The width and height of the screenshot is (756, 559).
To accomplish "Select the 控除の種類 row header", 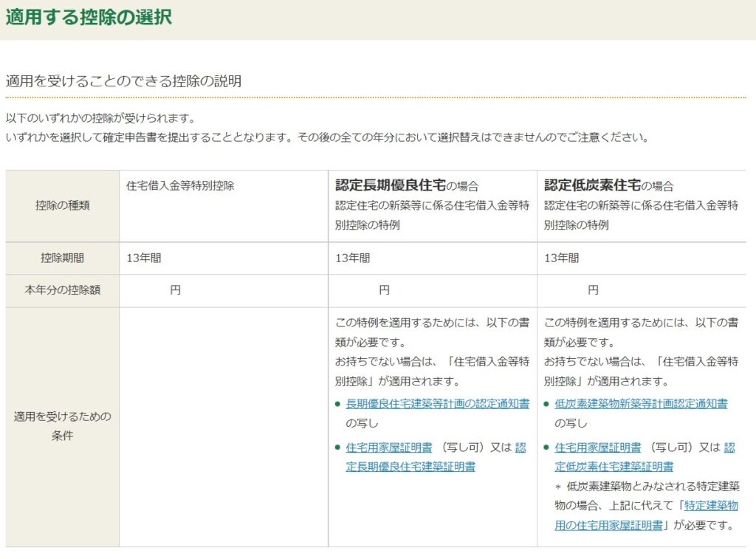I will tap(62, 205).
